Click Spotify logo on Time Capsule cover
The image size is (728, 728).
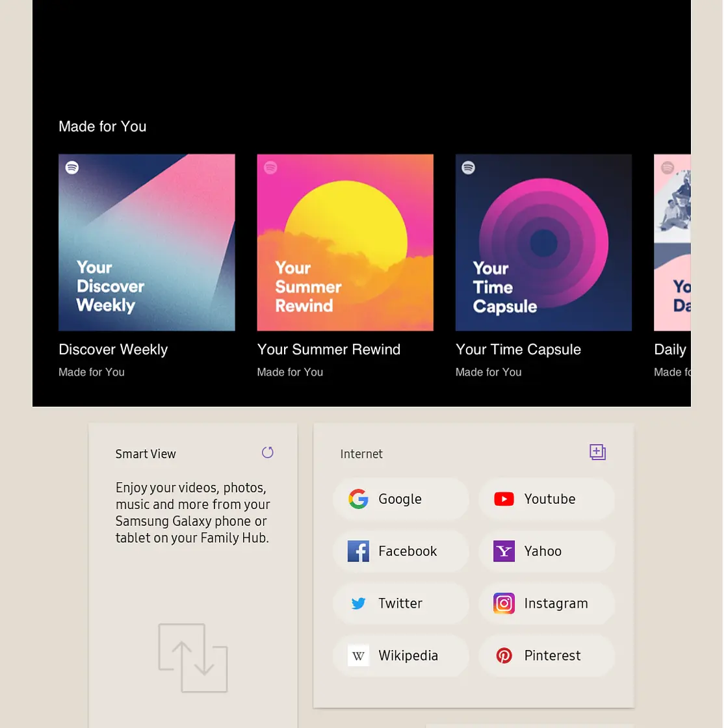[x=469, y=167]
